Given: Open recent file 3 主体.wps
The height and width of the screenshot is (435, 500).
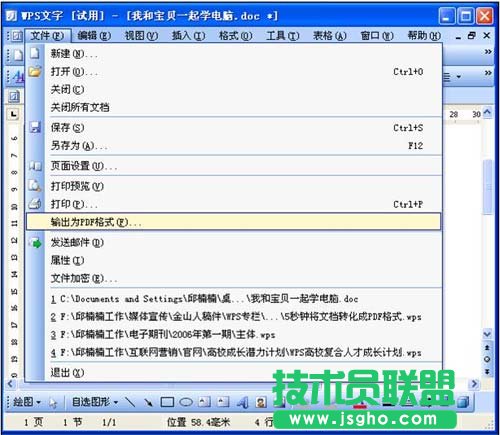Looking at the screenshot, I should pyautogui.click(x=233, y=334).
